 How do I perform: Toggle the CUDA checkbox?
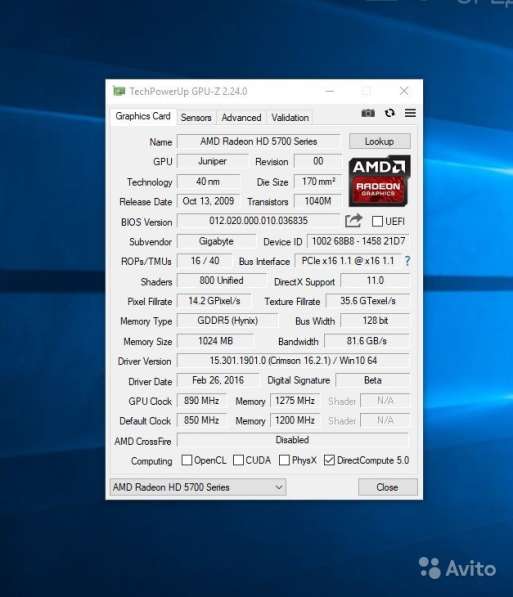(x=238, y=460)
